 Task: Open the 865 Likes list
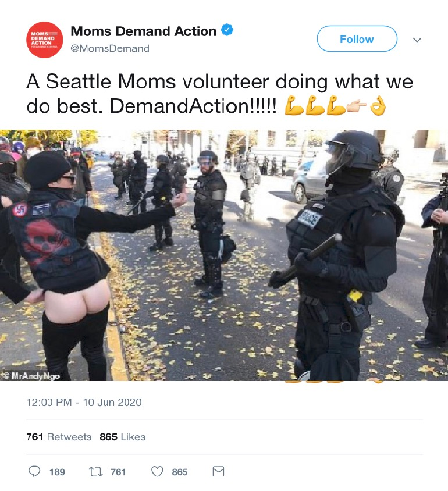pyautogui.click(x=122, y=436)
